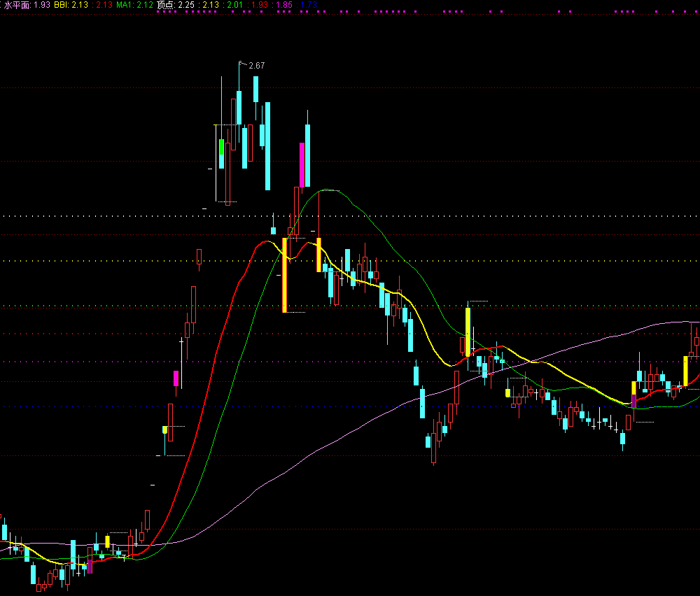The height and width of the screenshot is (596, 700).
Task: Select the magenta 1.85 level value
Action: pyautogui.click(x=284, y=5)
